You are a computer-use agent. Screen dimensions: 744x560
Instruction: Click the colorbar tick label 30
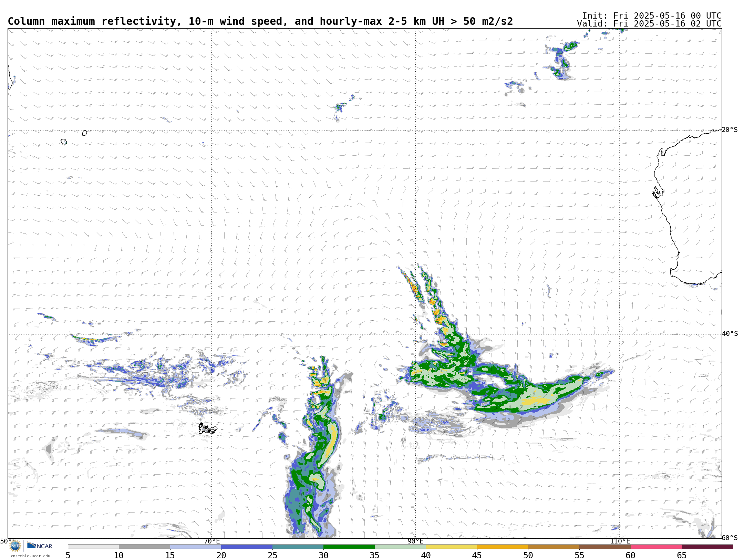click(x=323, y=555)
